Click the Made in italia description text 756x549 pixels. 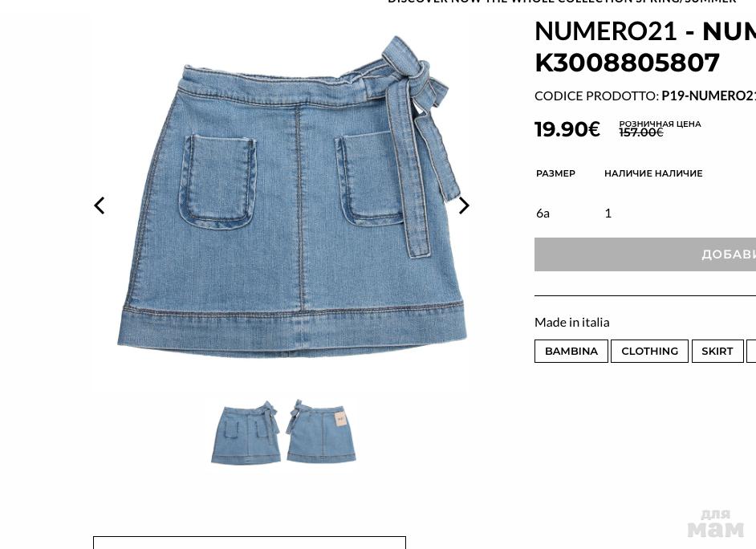point(572,322)
